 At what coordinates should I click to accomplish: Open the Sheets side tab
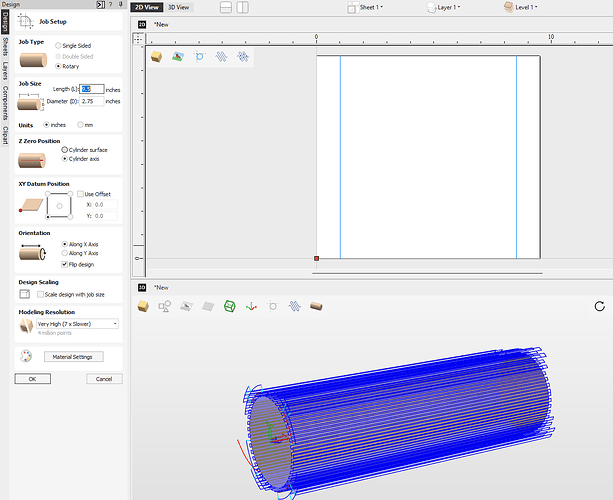pos(5,47)
